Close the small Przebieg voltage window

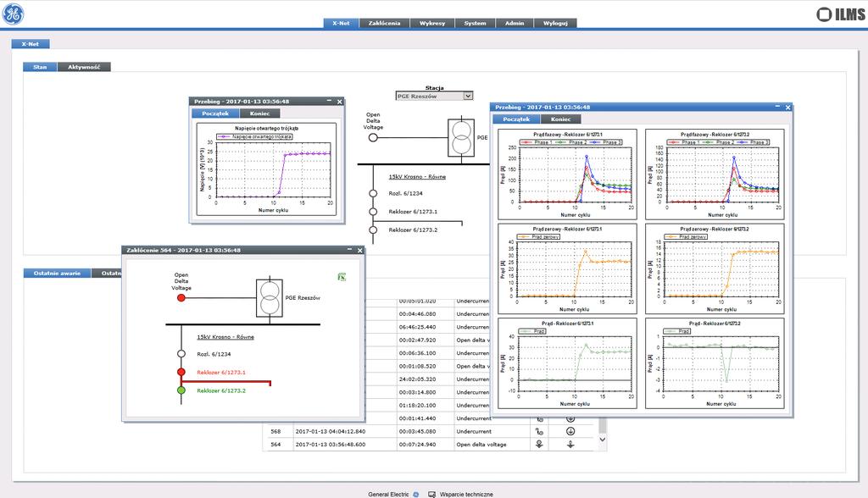pyautogui.click(x=340, y=102)
